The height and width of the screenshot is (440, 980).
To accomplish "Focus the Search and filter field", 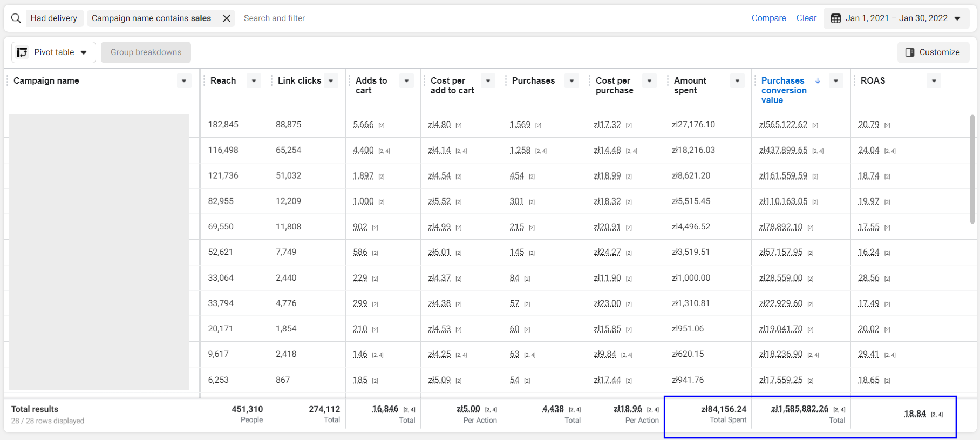I will click(x=274, y=18).
